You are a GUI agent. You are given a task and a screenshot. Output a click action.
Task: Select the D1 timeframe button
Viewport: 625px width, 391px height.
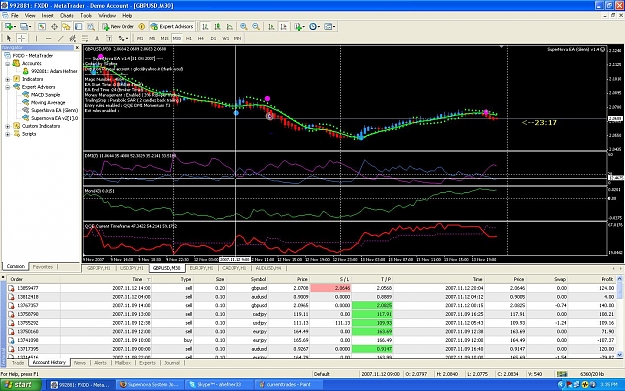point(213,38)
